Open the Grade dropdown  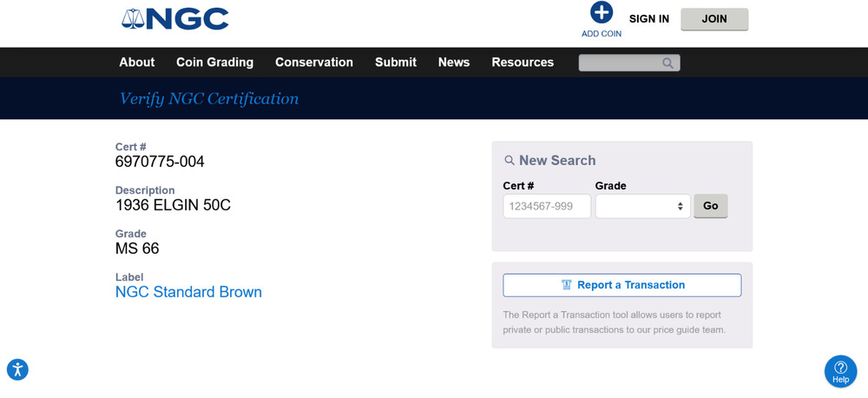click(642, 206)
